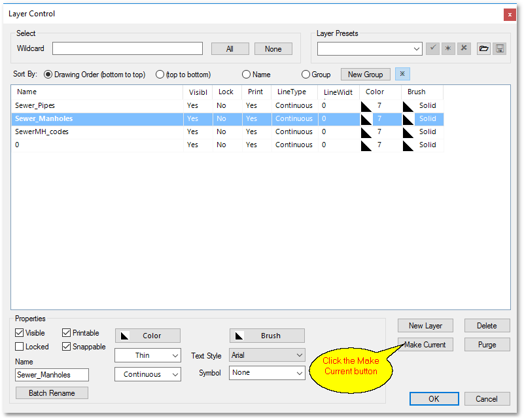Screen dimensions: 524x420
Task: Click the Name column header
Action: (x=97, y=92)
